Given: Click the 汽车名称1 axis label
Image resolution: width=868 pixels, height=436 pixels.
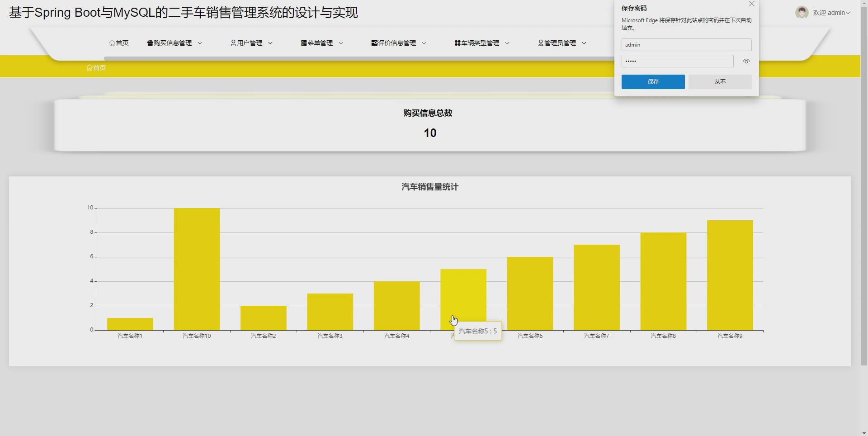Looking at the screenshot, I should [130, 336].
